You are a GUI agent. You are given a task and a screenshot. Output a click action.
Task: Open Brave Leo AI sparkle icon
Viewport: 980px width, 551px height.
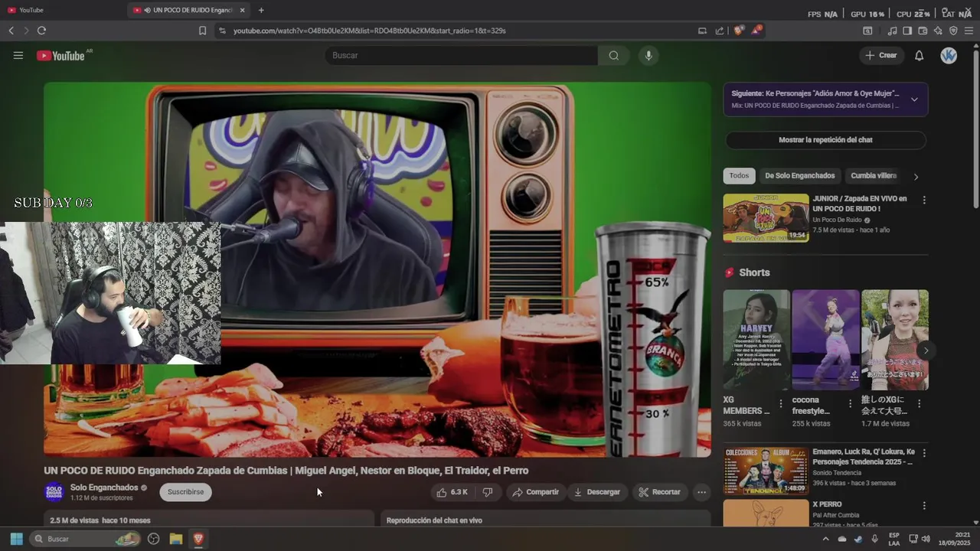(x=938, y=31)
